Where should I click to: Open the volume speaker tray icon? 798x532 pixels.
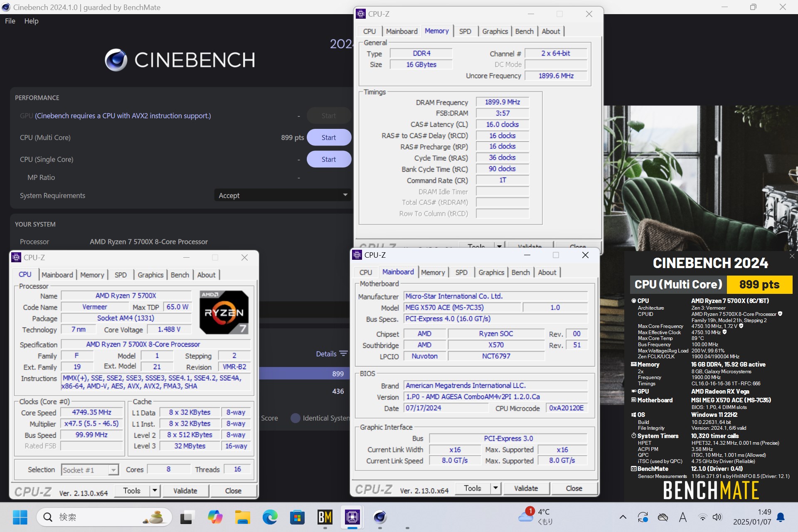click(717, 517)
